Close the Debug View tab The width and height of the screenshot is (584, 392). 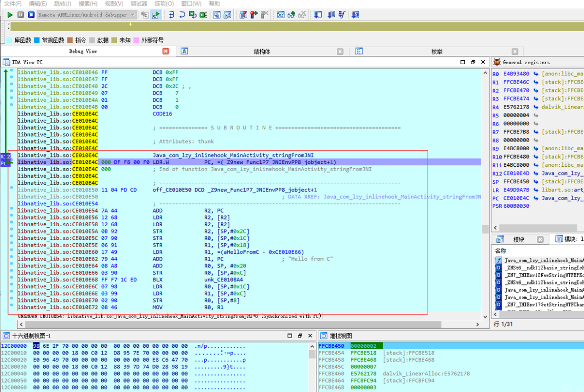[x=165, y=52]
